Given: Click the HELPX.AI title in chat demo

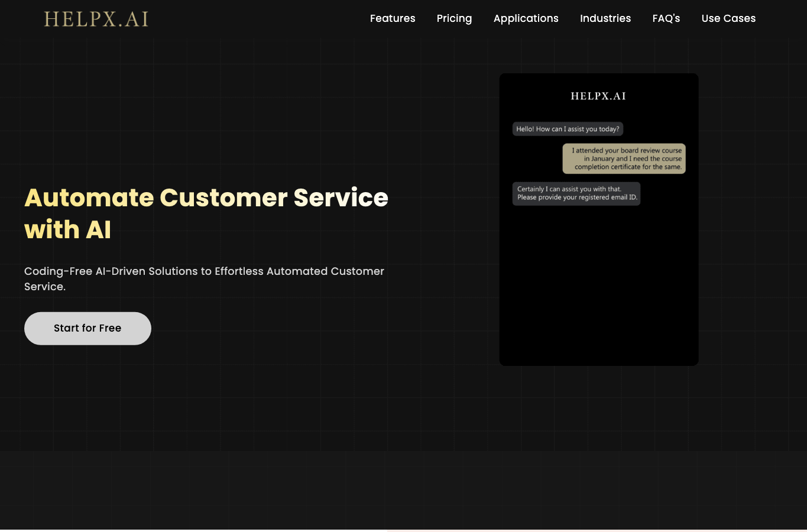Looking at the screenshot, I should pyautogui.click(x=598, y=96).
